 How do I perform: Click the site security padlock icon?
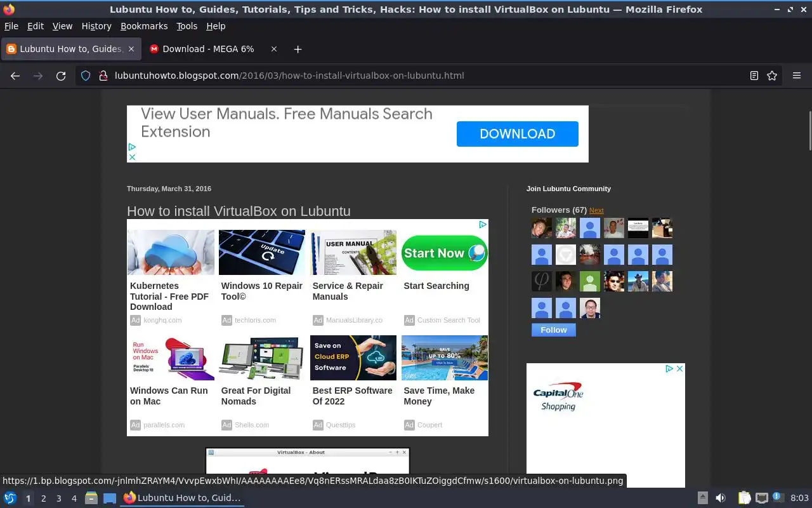(103, 76)
